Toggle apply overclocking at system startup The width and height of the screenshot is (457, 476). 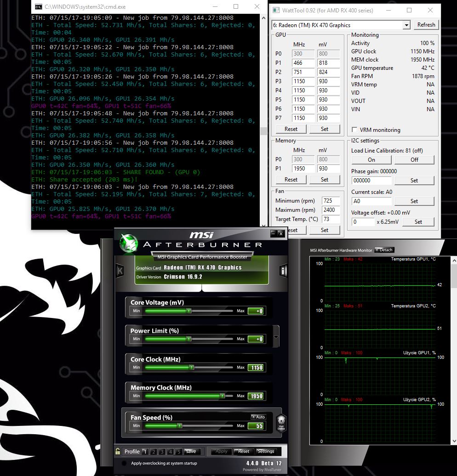point(124,463)
